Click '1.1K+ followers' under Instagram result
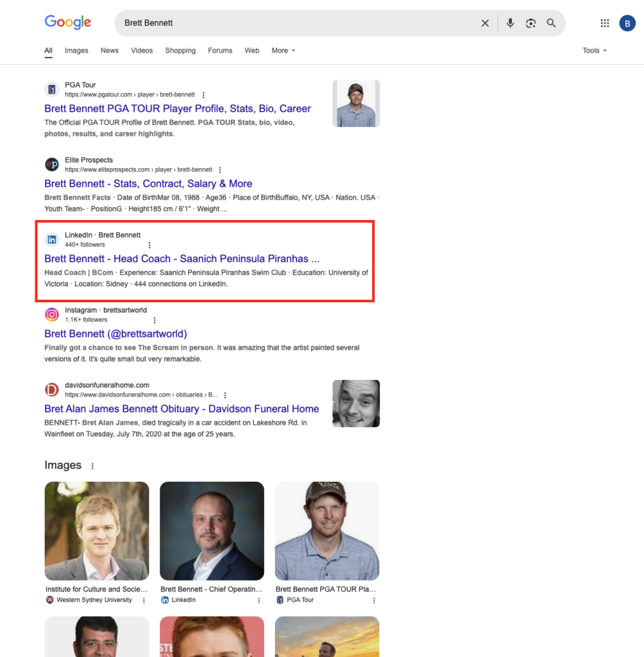The height and width of the screenshot is (657, 644). (86, 320)
